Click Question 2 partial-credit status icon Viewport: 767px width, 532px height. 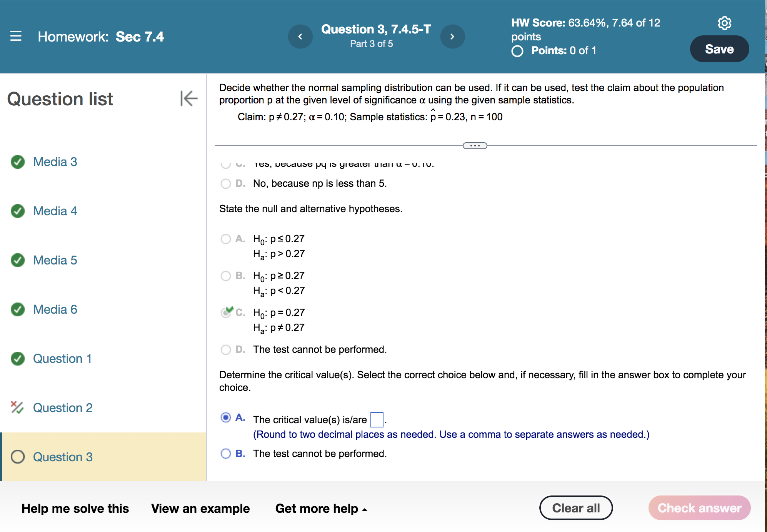pos(17,407)
